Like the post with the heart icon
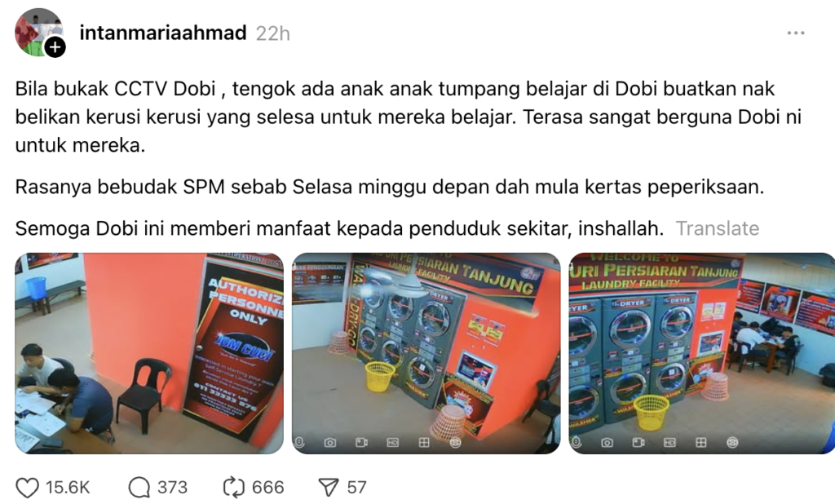835x504 pixels. [x=27, y=488]
